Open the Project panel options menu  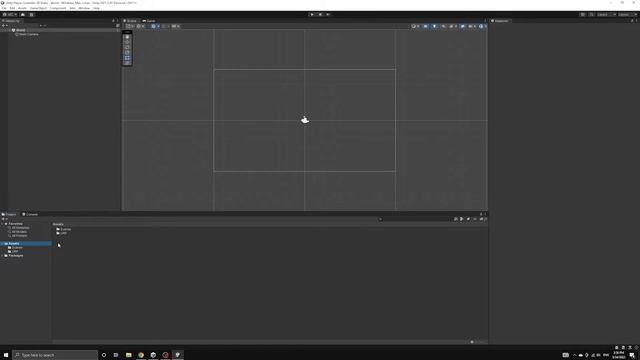click(485, 214)
